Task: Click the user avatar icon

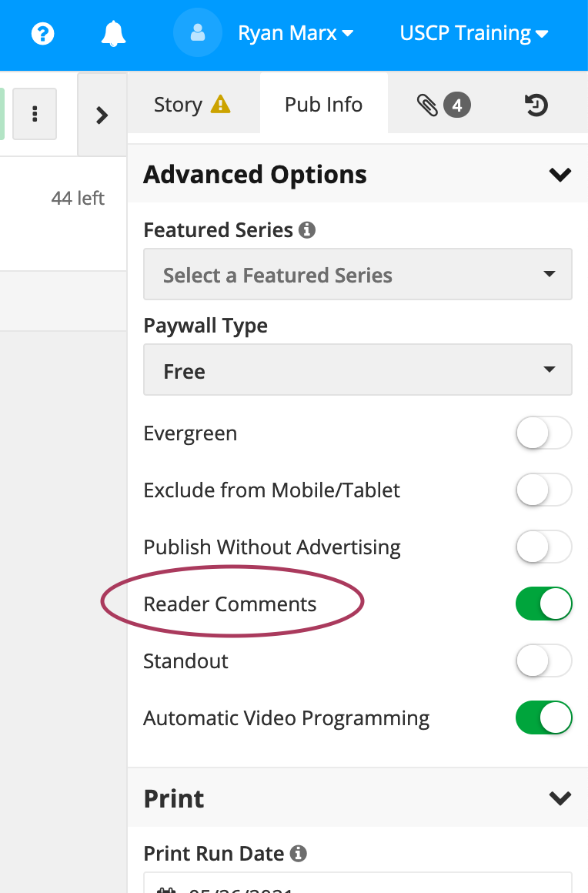Action: click(198, 33)
